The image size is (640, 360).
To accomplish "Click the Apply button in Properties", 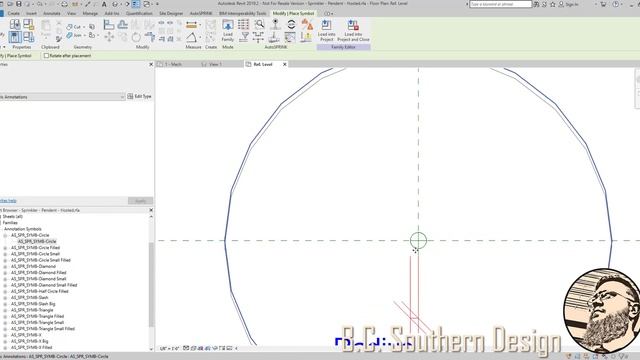I will coord(140,201).
